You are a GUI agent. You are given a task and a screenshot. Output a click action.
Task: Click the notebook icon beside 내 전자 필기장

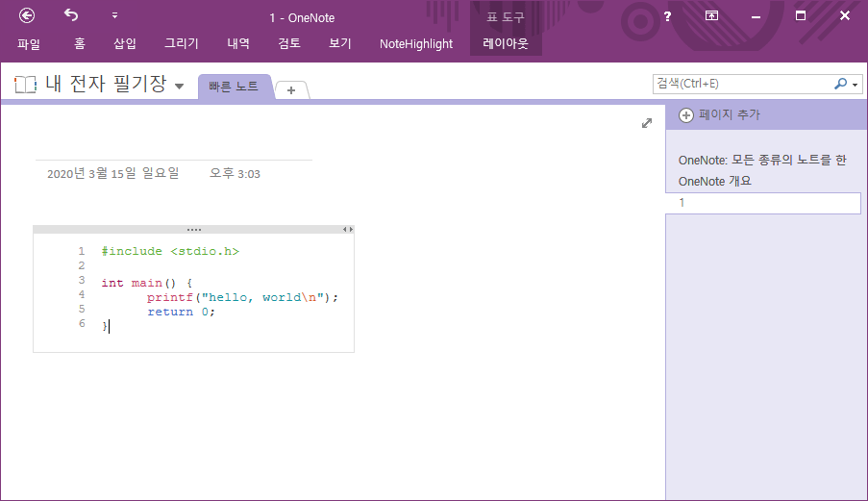click(25, 85)
